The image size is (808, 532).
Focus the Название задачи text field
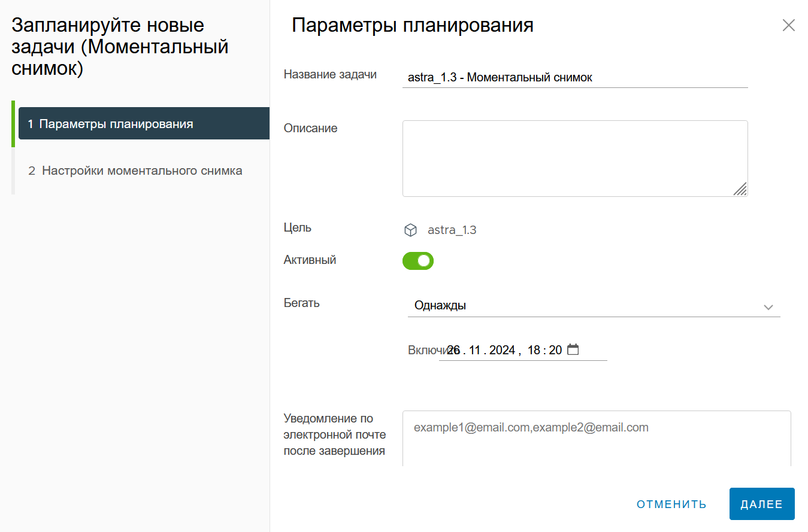click(x=575, y=77)
